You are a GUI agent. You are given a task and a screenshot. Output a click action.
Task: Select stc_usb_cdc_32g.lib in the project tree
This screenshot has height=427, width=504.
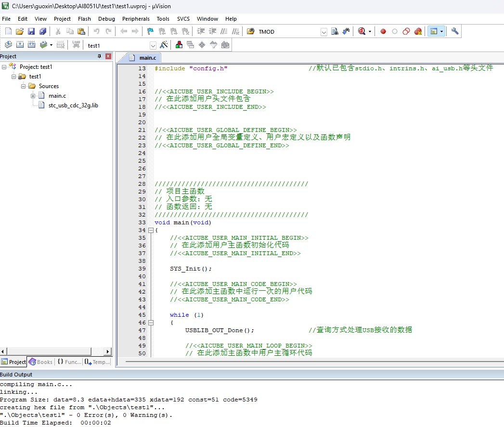pyautogui.click(x=73, y=105)
